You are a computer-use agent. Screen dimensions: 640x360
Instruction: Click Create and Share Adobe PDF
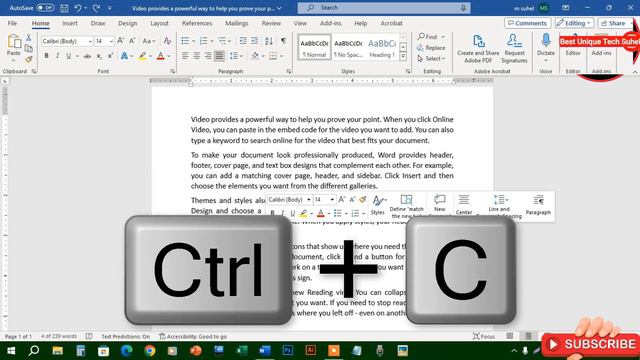tap(478, 49)
